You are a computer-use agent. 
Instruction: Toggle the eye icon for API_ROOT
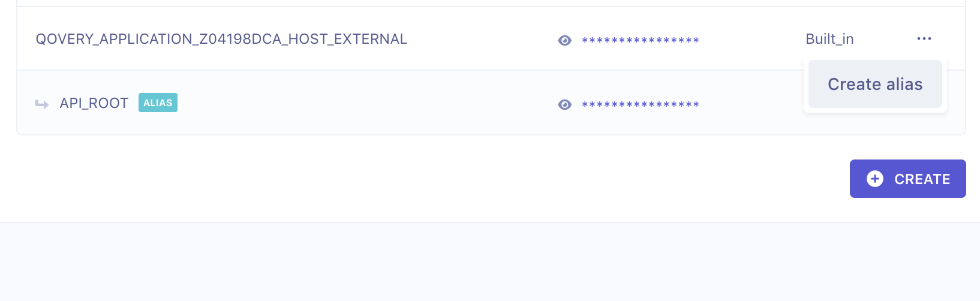click(x=564, y=104)
